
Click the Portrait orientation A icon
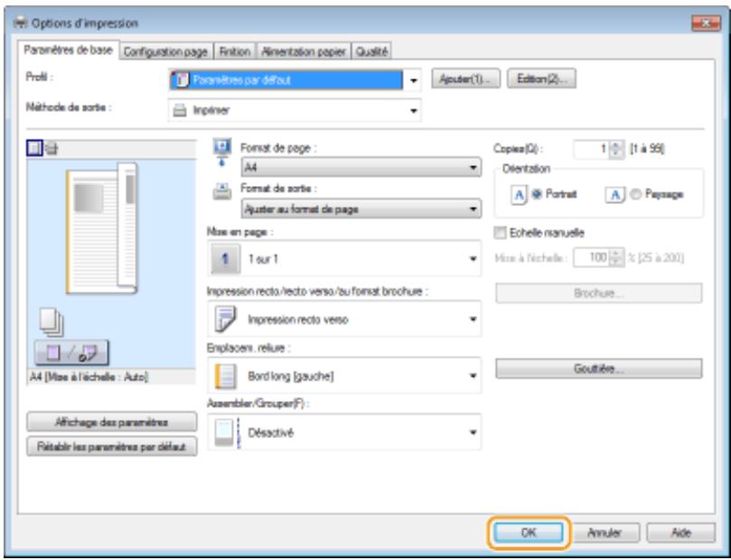click(519, 195)
